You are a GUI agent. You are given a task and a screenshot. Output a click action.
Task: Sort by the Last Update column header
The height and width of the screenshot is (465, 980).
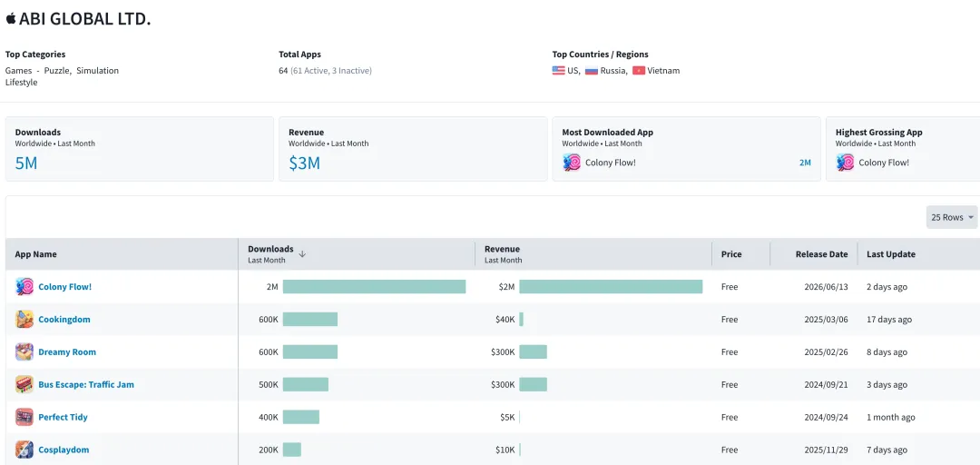(x=891, y=254)
